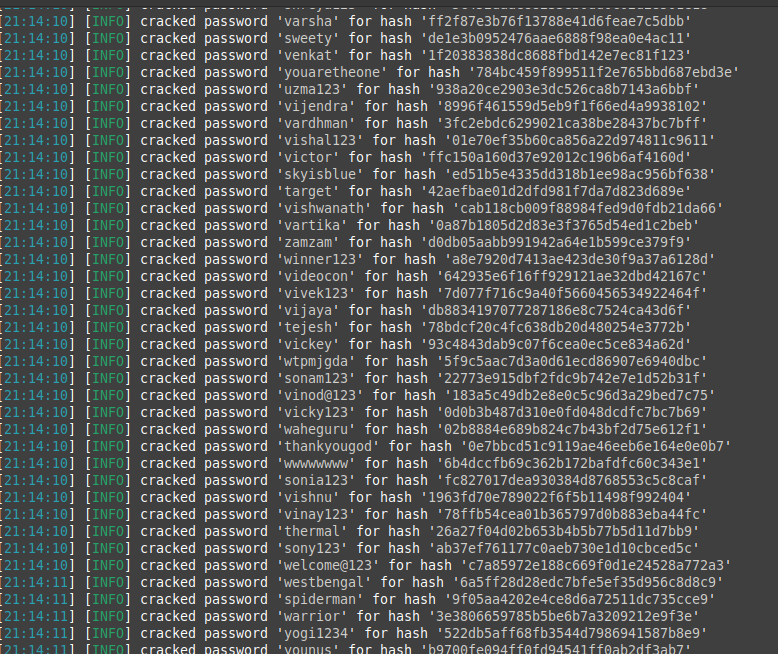778x654 pixels.
Task: Select the cracked password 'zamzam'
Action: coord(308,242)
